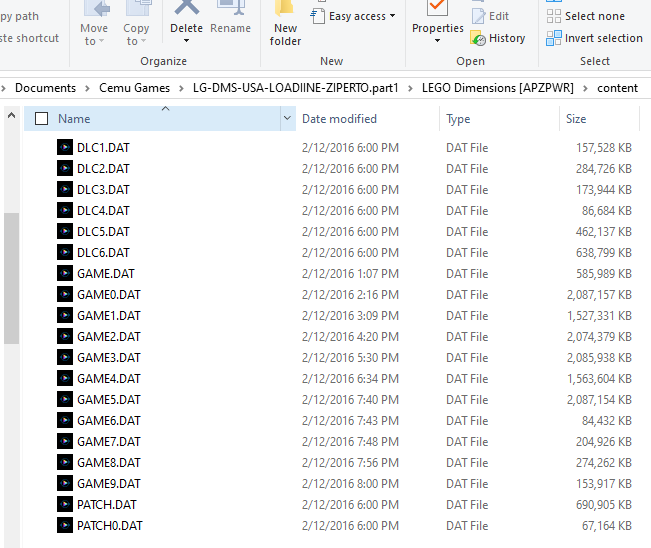651x548 pixels.
Task: Navigate to Documents in address bar
Action: pos(46,88)
